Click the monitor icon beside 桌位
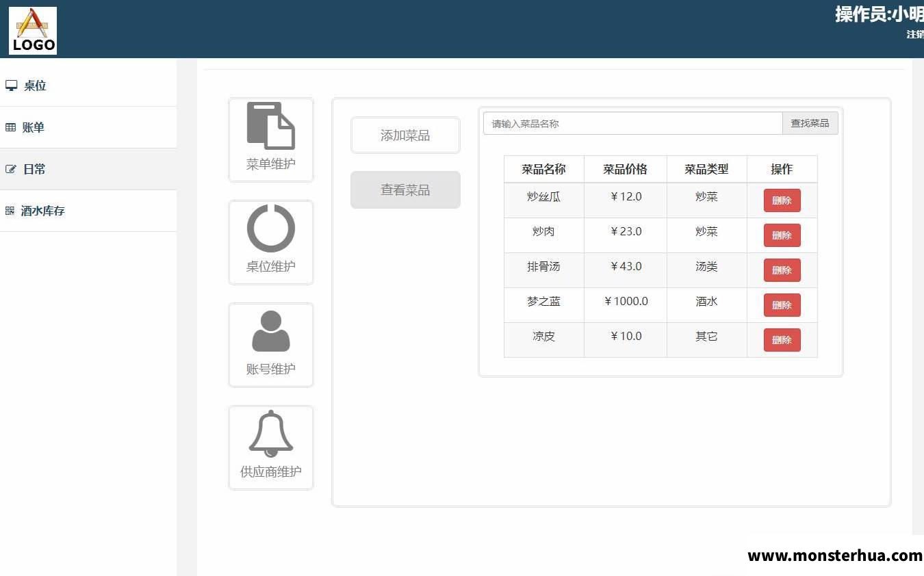924x576 pixels. [x=11, y=86]
